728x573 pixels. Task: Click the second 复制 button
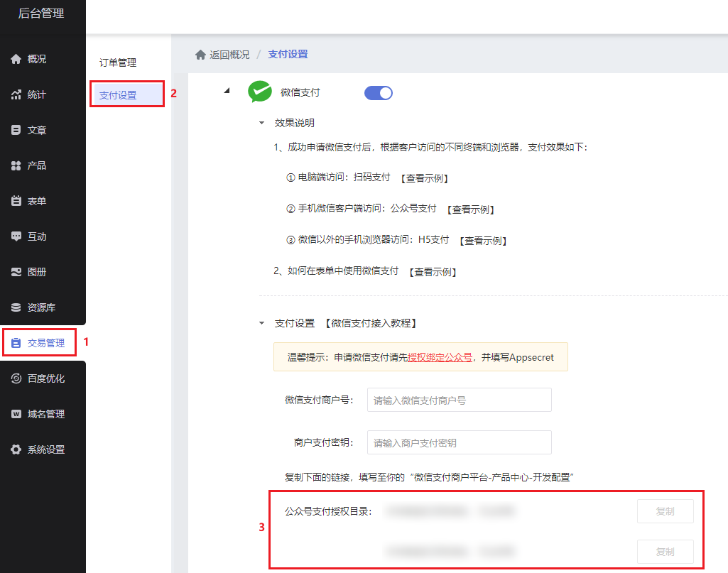665,552
